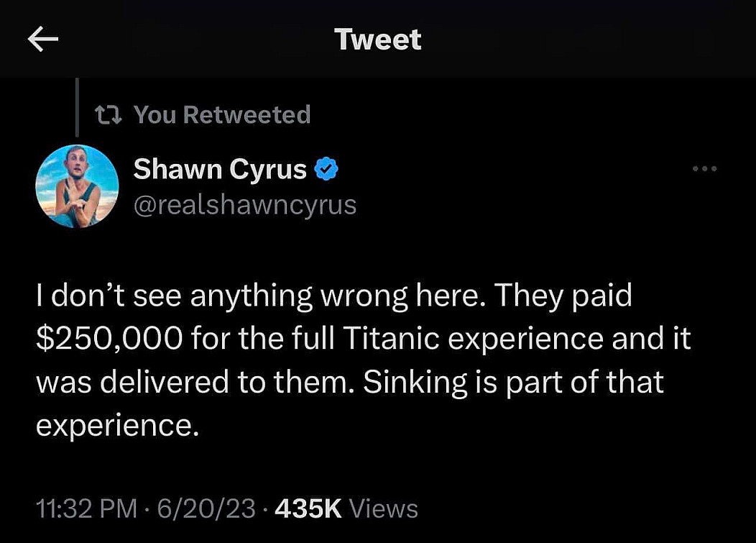Click the sentence starting with Sinking
The width and height of the screenshot is (756, 543).
(x=513, y=382)
